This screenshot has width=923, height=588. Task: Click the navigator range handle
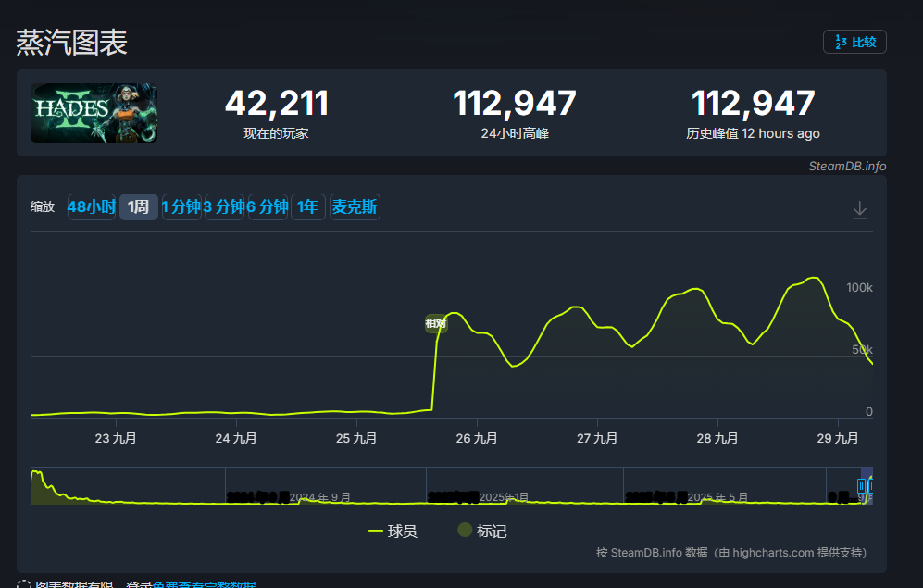coord(862,486)
